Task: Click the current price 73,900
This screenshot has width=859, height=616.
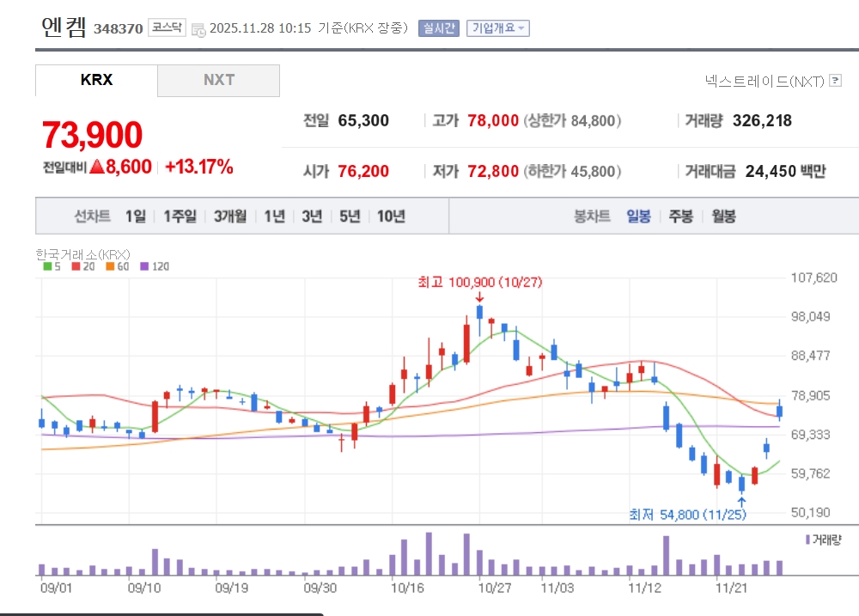Action: tap(92, 135)
